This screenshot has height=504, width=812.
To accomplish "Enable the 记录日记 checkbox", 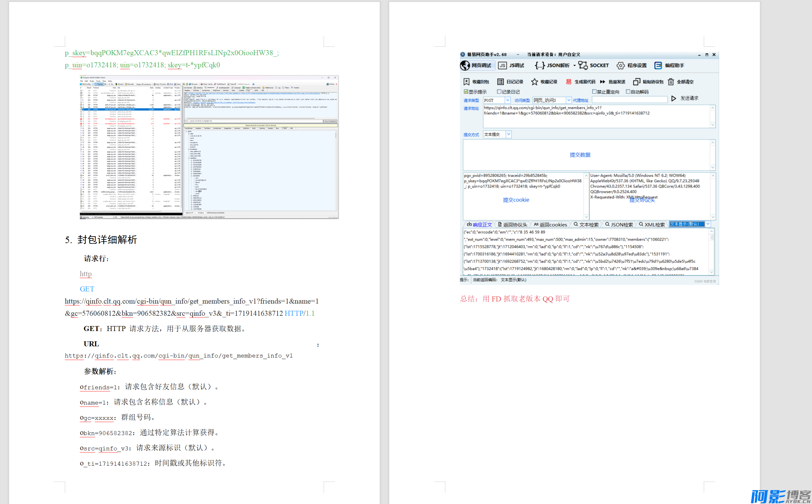I will tap(499, 92).
